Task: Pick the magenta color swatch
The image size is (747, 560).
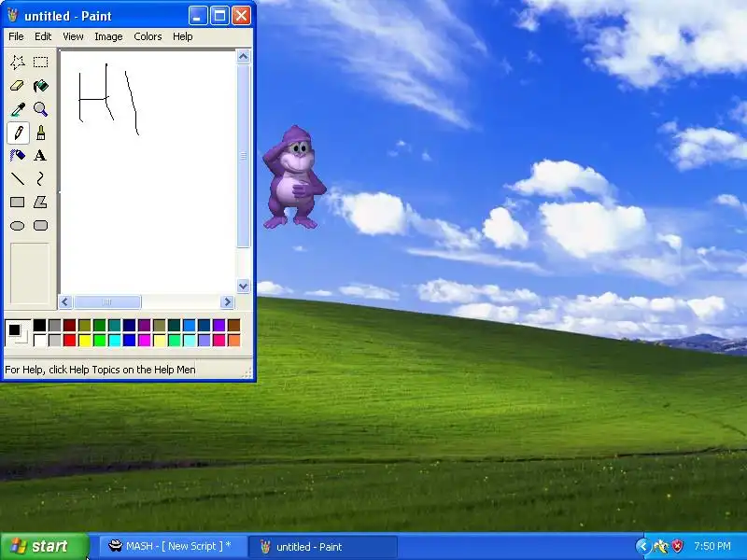Action: (x=145, y=340)
